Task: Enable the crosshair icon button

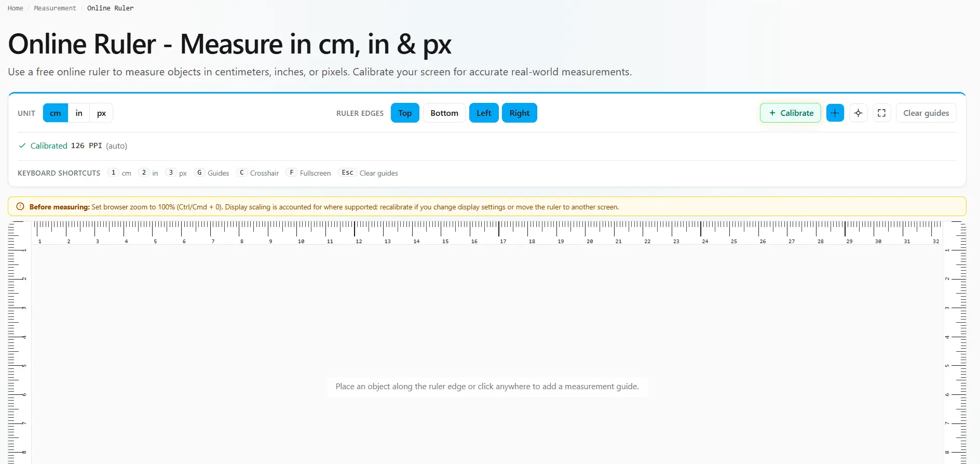Action: coord(859,113)
